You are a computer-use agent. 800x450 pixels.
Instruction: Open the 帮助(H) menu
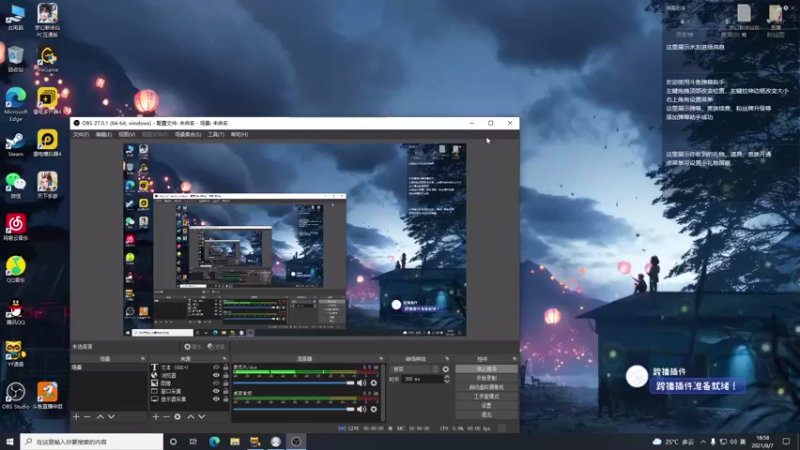click(x=239, y=135)
